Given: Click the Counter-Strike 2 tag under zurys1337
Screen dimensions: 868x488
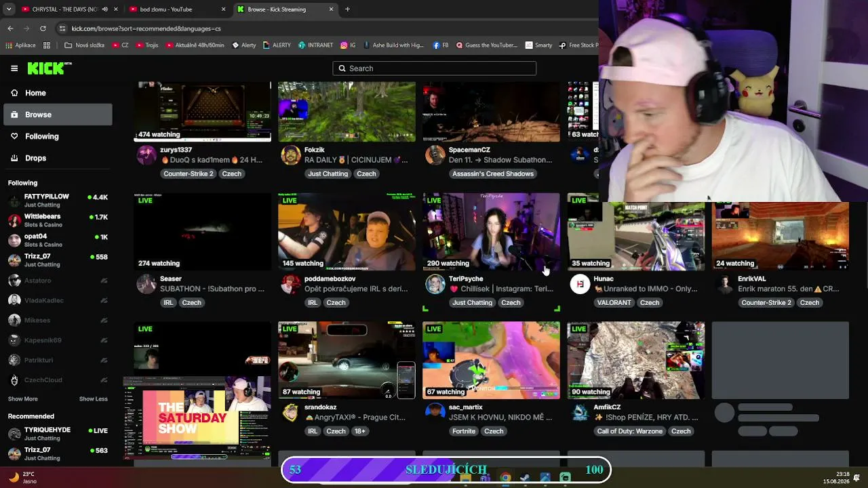Looking at the screenshot, I should [188, 174].
